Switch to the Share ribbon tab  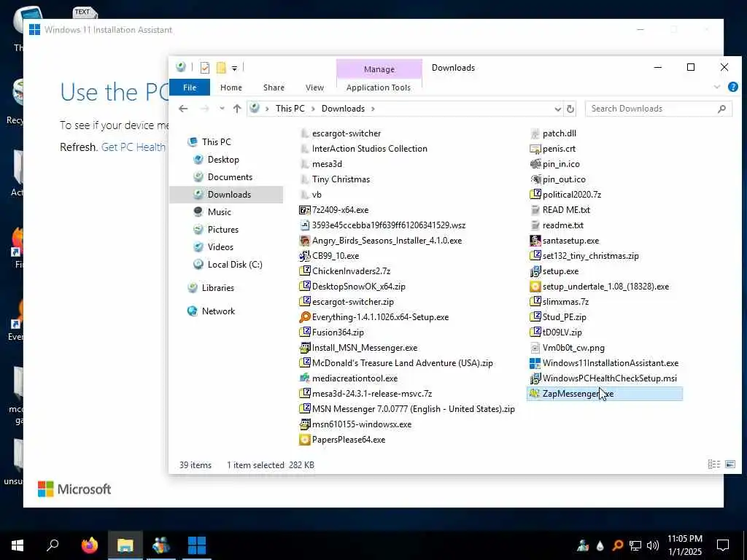click(x=274, y=87)
